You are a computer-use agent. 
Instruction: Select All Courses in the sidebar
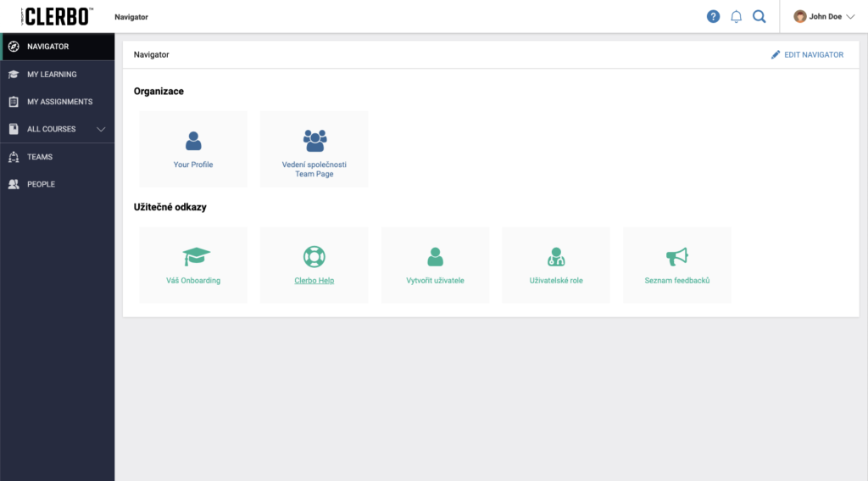(58, 129)
